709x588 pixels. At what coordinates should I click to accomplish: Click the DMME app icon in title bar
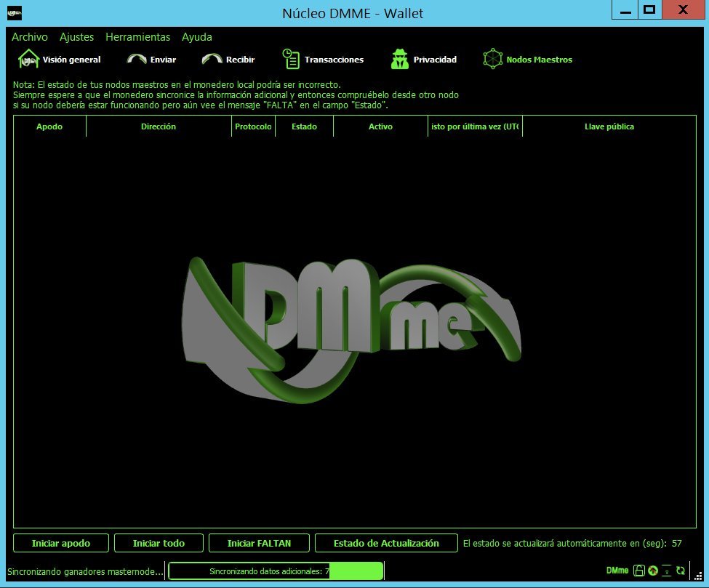(x=15, y=12)
